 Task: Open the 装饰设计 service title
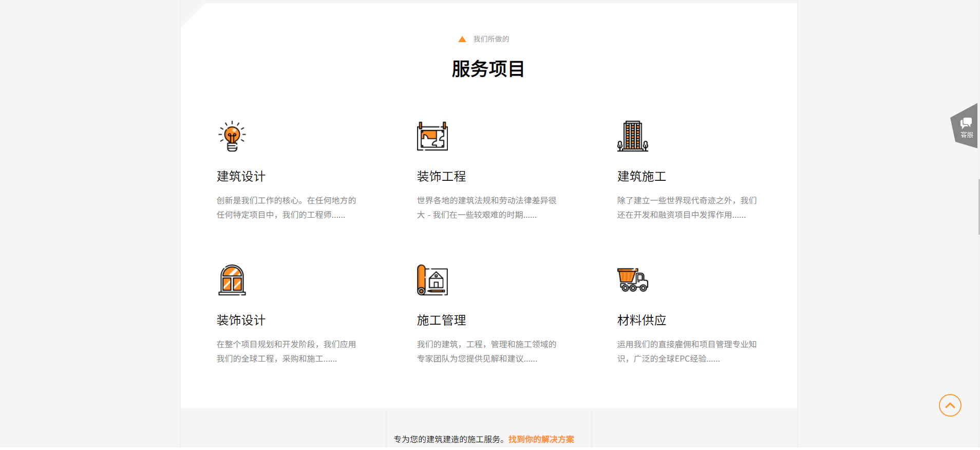241,320
